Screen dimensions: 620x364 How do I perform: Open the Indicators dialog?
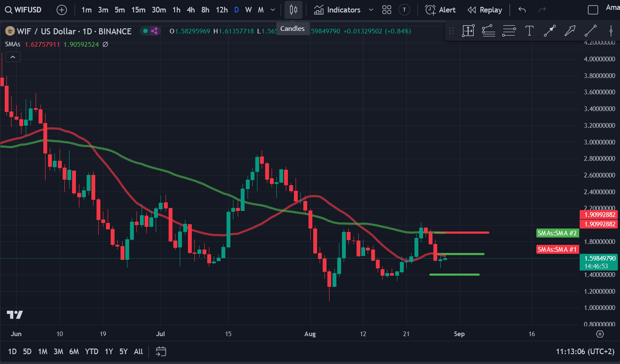tap(337, 10)
